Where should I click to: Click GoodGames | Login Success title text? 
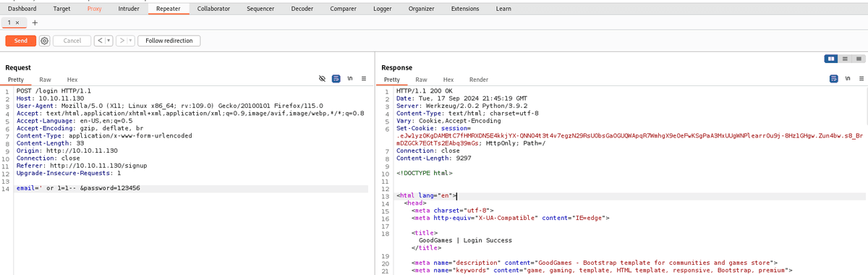[x=465, y=240]
